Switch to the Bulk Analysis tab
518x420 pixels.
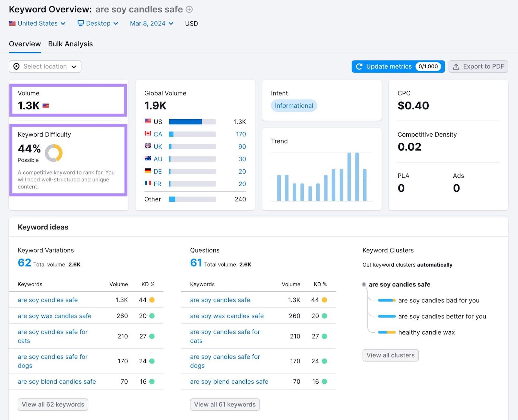tap(71, 44)
